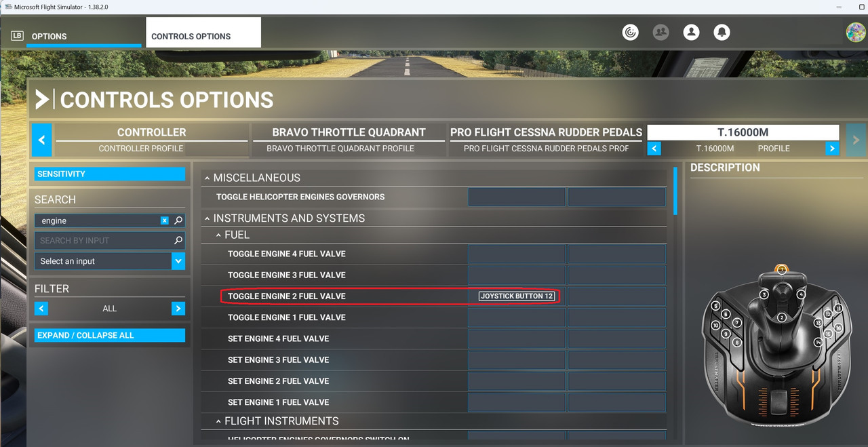868x447 pixels.
Task: Collapse the Miscellaneous section
Action: click(x=207, y=178)
